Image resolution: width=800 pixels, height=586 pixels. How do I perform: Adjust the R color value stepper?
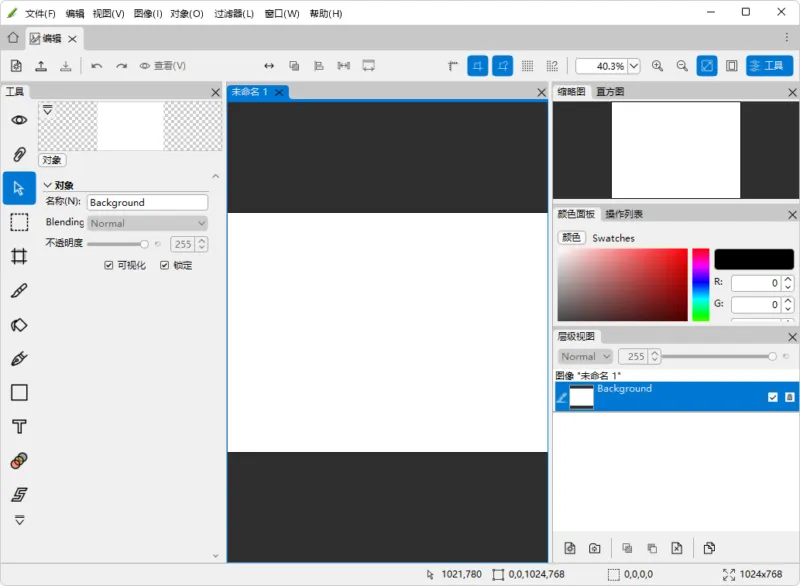(x=788, y=283)
